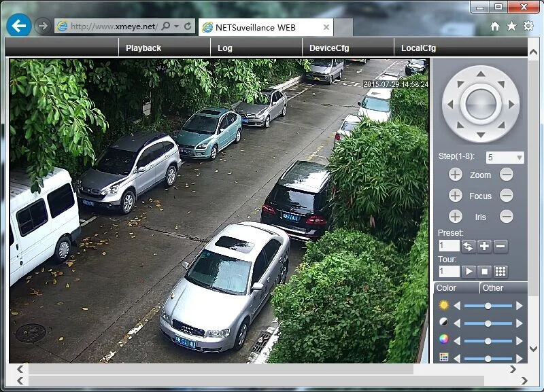Click the Preset number input field
The image size is (544, 392).
coord(449,246)
